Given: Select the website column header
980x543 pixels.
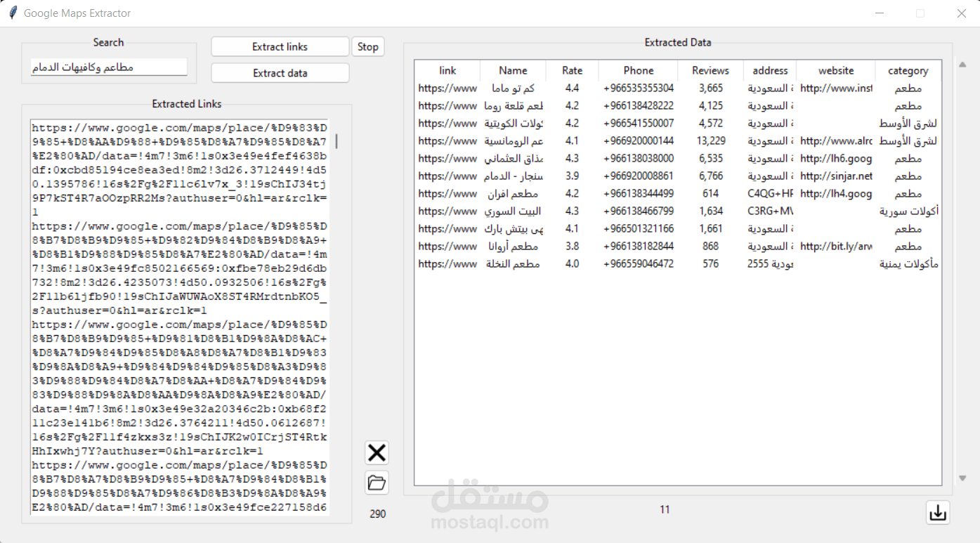Looking at the screenshot, I should (836, 70).
